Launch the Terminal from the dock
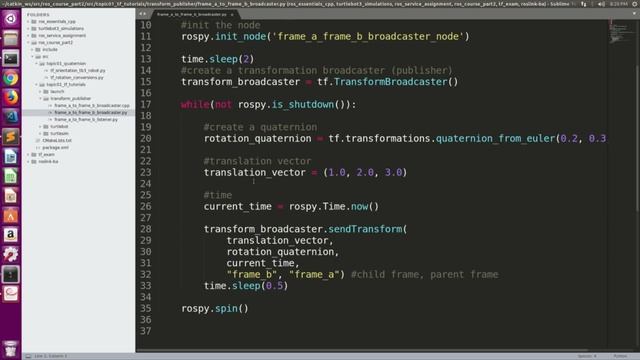The width and height of the screenshot is (640, 360). (11, 58)
